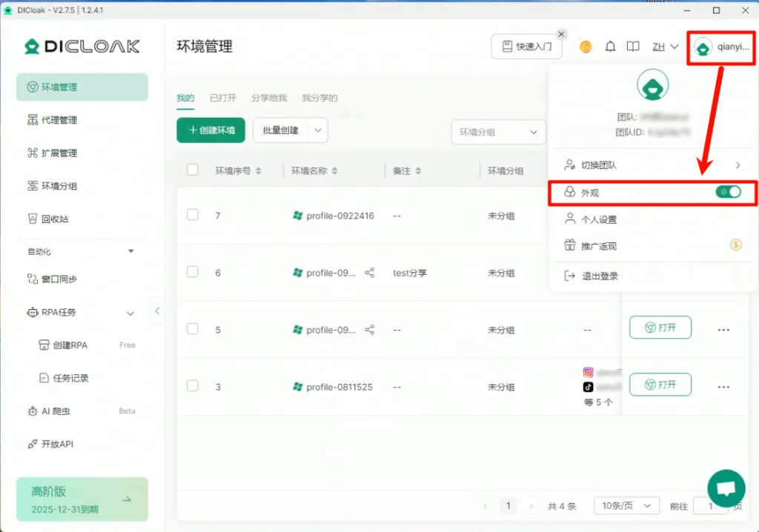The image size is (759, 532).
Task: Click the page jump input field
Action: pos(710,506)
